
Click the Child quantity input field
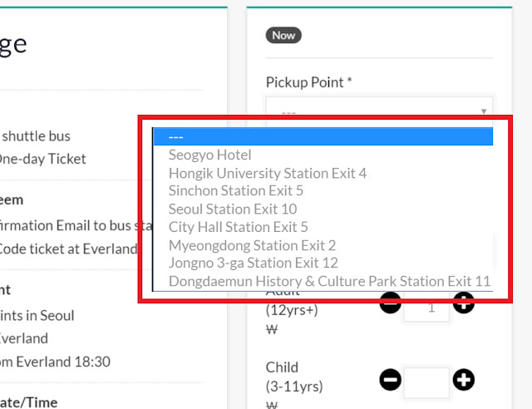point(426,382)
